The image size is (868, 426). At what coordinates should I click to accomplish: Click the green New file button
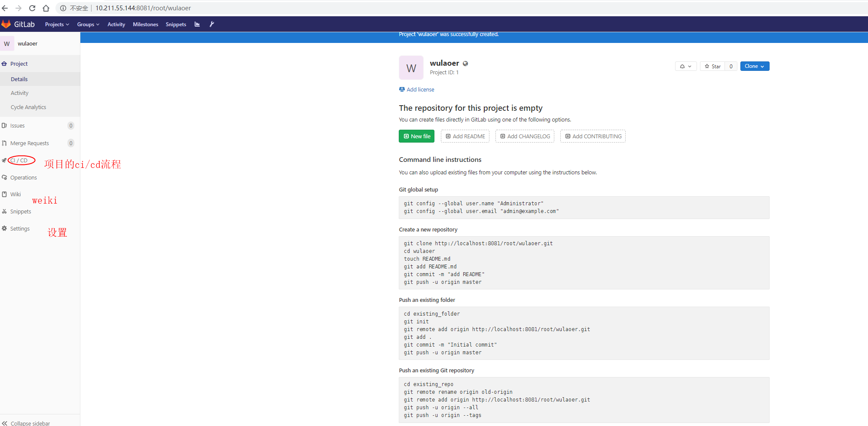[x=416, y=136]
